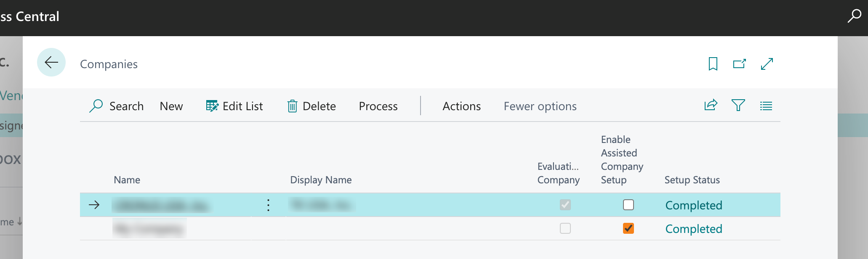Expand the page to full screen

[767, 64]
